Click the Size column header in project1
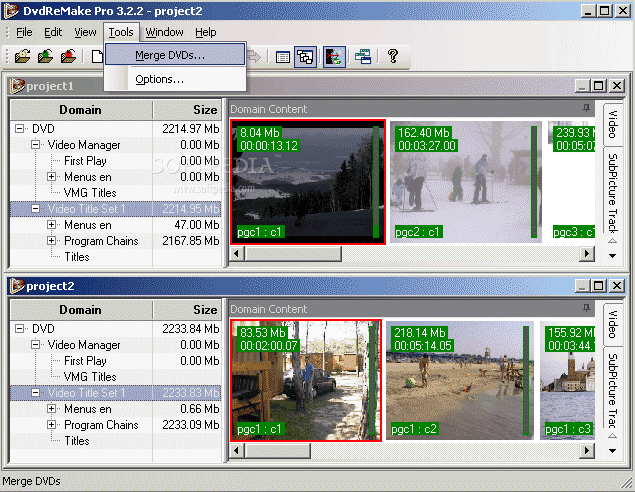 [187, 110]
